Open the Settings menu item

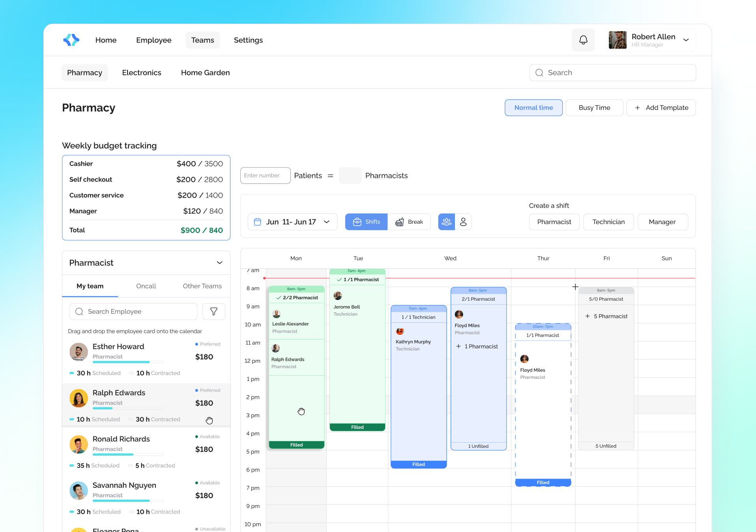tap(248, 40)
